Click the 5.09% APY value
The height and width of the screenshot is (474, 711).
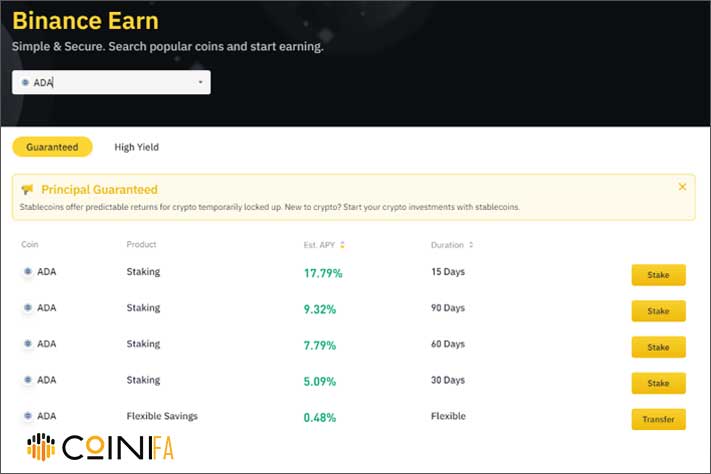pyautogui.click(x=320, y=381)
